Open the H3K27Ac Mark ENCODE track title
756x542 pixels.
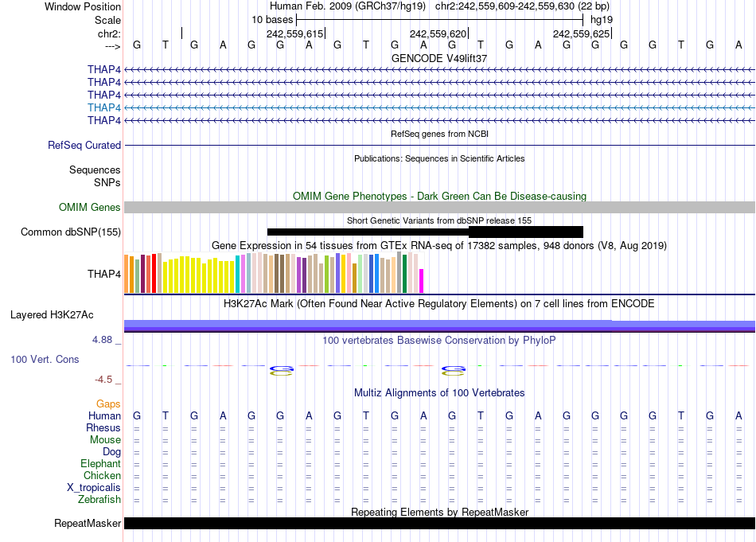tap(439, 304)
